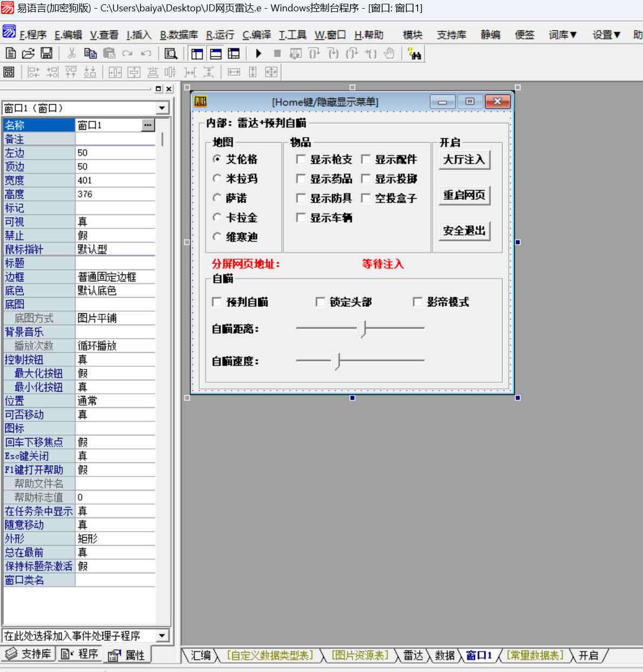Switch to the 雷达 tab

point(413,655)
